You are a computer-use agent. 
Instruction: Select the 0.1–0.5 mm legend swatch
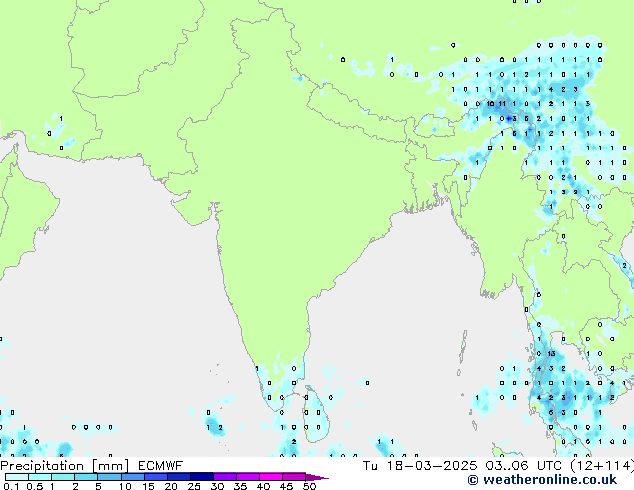[17, 477]
